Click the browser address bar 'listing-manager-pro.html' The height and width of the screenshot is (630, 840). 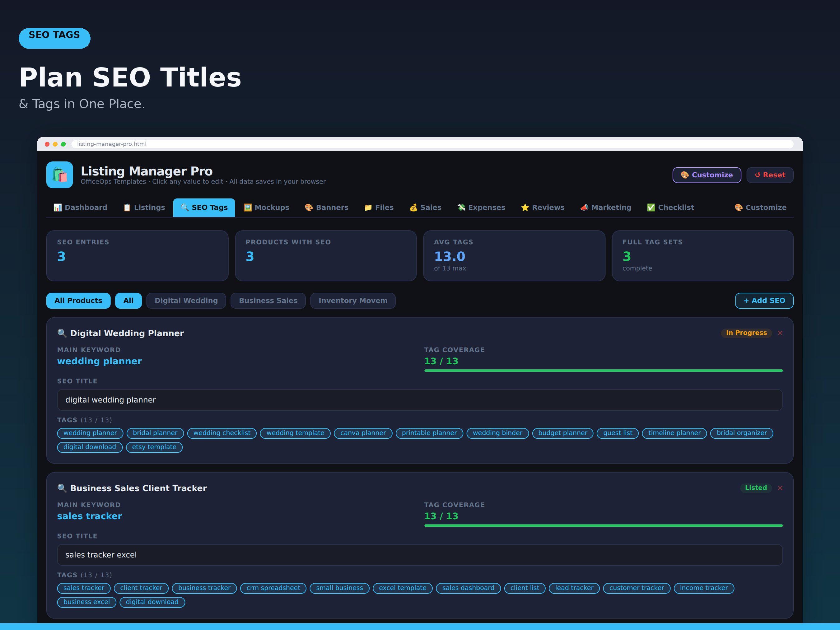[x=432, y=144]
